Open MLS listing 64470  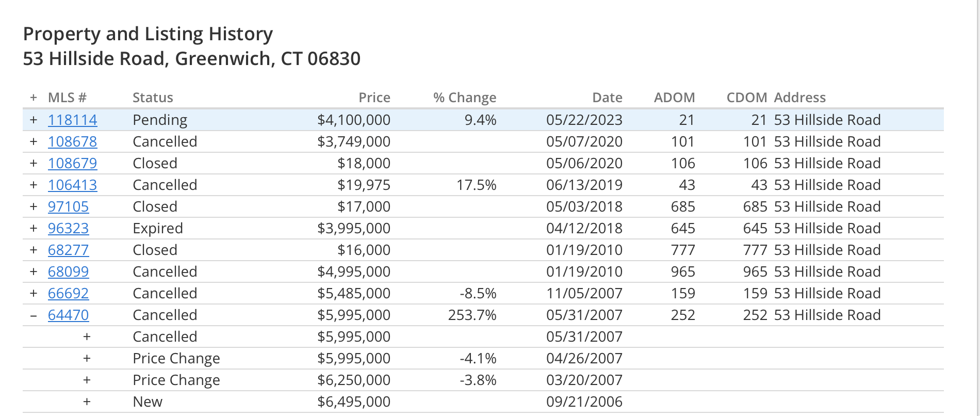(68, 315)
